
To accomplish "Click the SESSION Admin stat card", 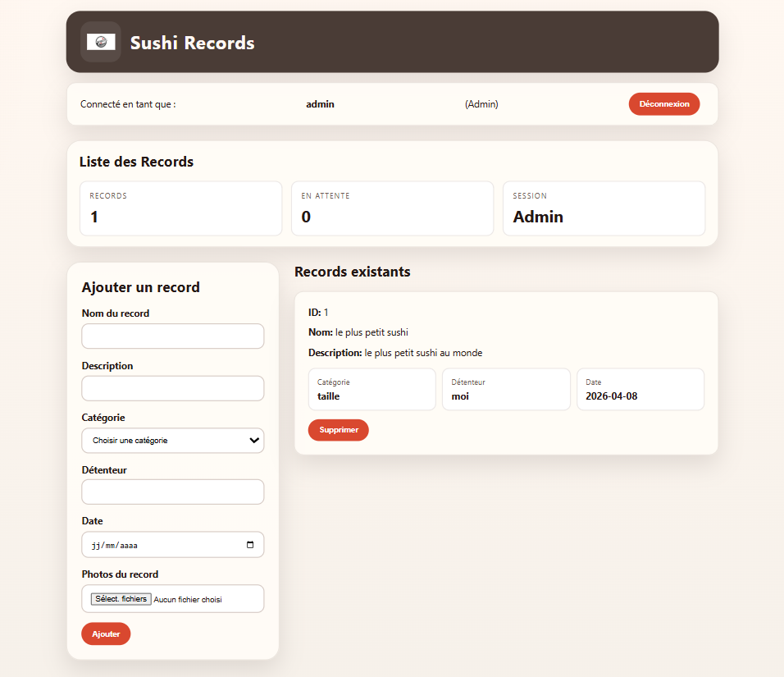I will 604,208.
